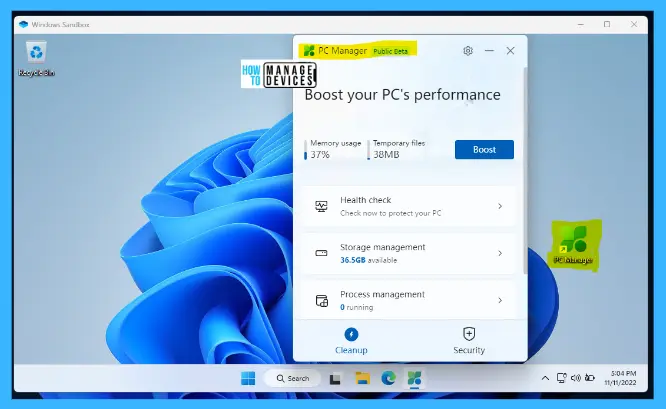Click the taskbar Search box
The height and width of the screenshot is (409, 666).
tap(293, 378)
